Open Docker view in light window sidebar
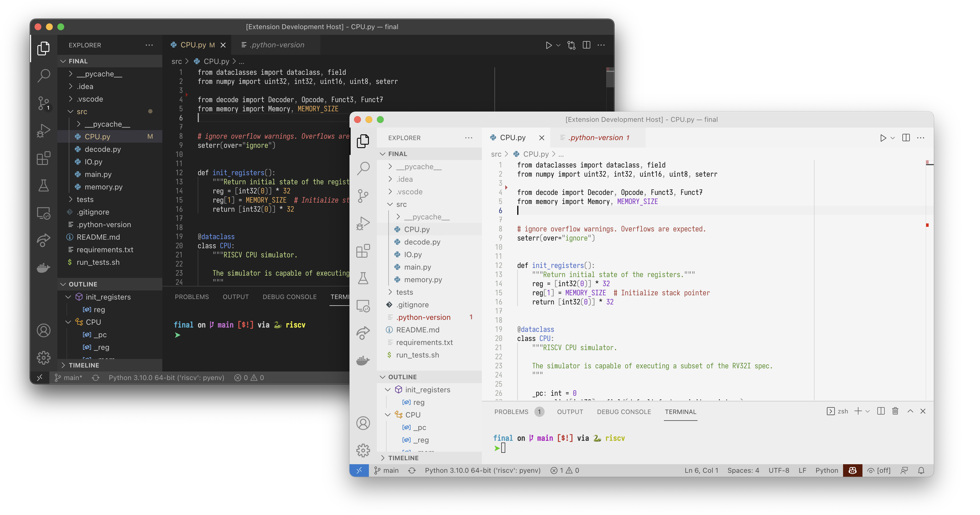The height and width of the screenshot is (515, 980). pyautogui.click(x=363, y=360)
